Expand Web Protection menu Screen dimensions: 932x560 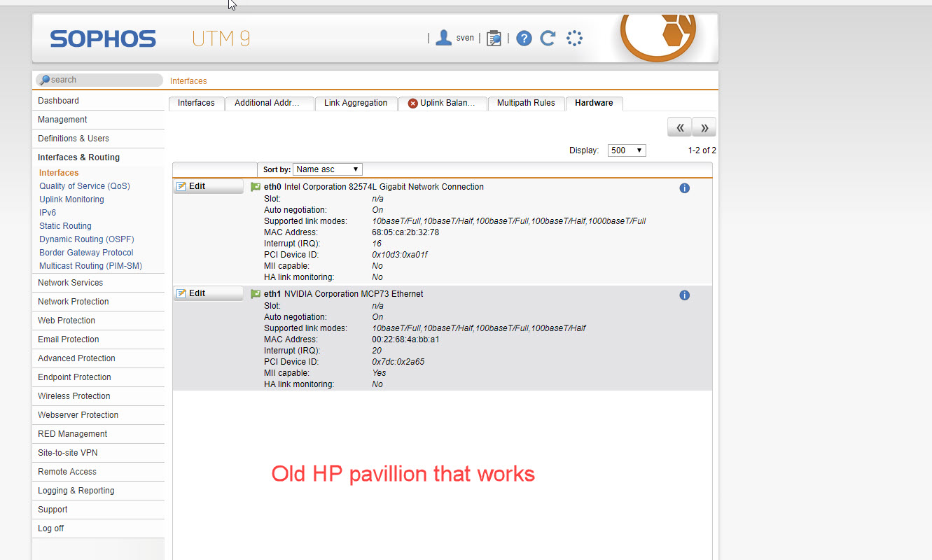point(98,321)
